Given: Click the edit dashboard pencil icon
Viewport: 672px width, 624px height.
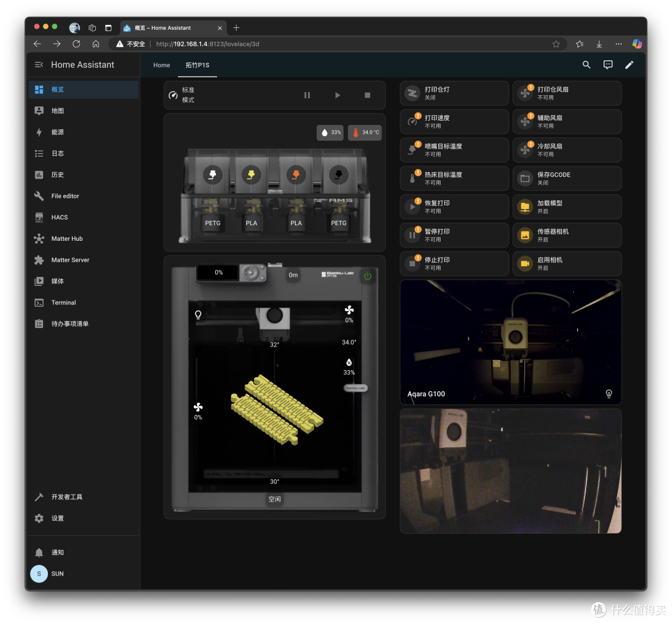Looking at the screenshot, I should tap(628, 65).
